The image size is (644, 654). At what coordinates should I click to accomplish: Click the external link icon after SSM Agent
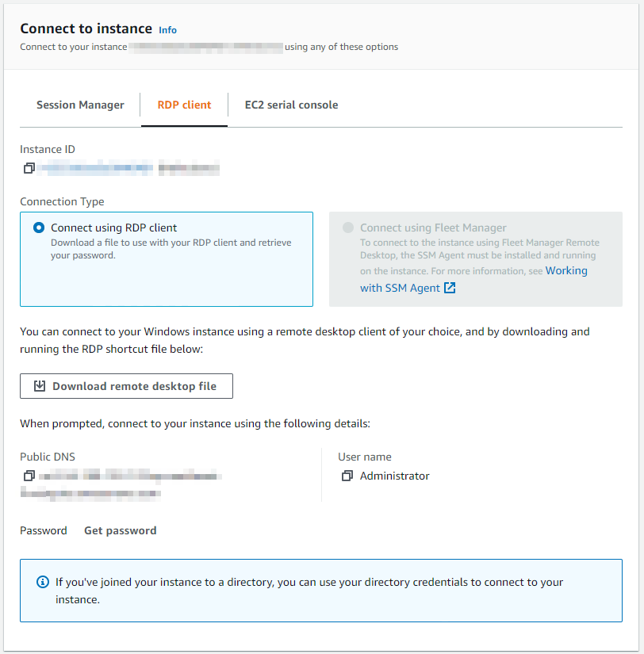450,288
